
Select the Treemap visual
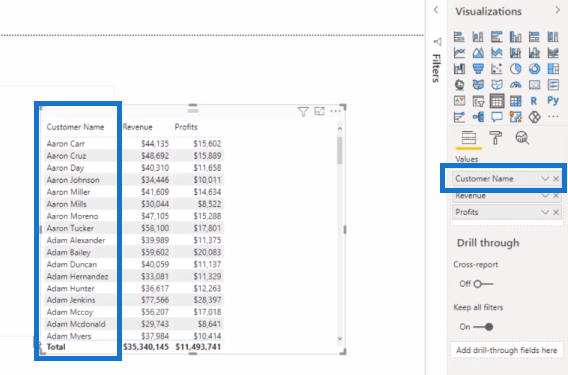553,68
